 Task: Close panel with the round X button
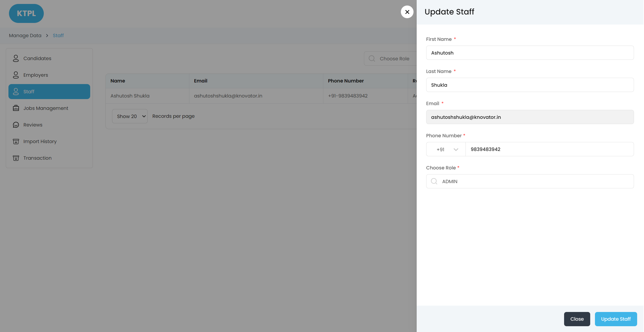point(407,12)
